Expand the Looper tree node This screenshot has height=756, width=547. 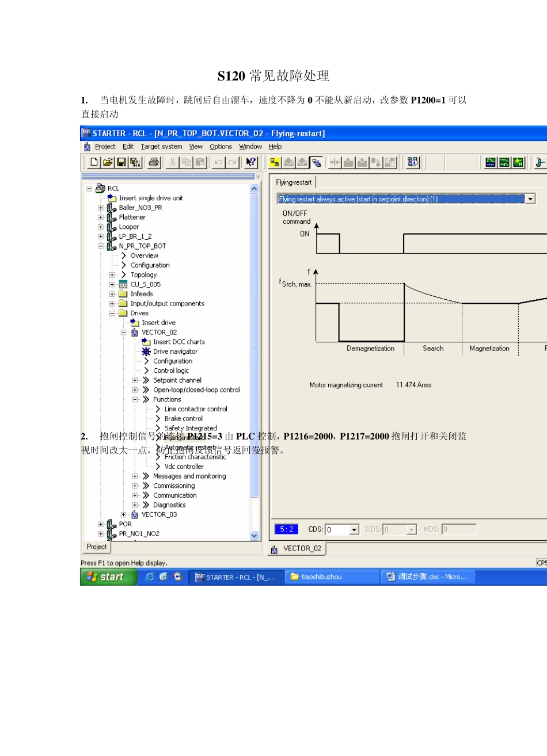coord(101,227)
